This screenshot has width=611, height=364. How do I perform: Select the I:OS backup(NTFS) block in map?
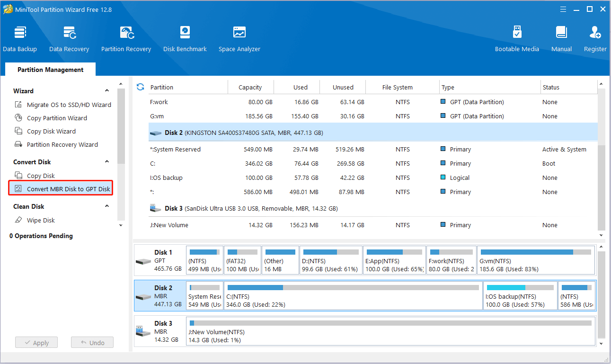point(520,296)
